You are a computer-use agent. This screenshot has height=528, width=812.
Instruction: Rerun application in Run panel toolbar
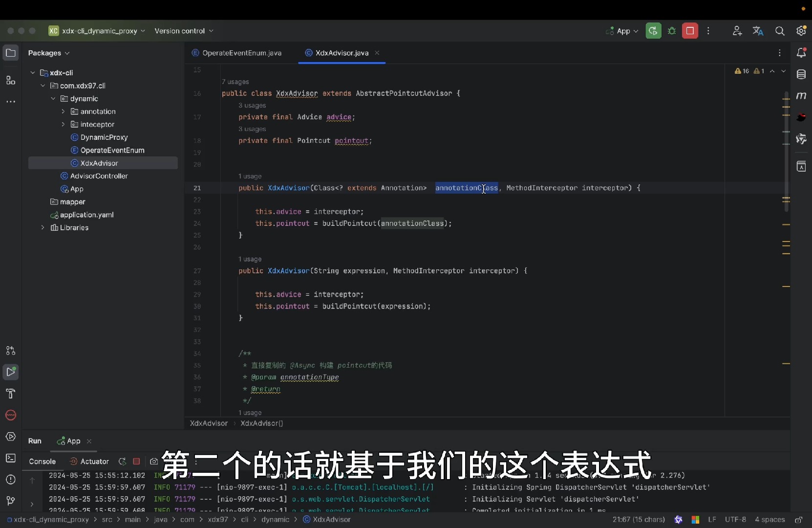[122, 462]
